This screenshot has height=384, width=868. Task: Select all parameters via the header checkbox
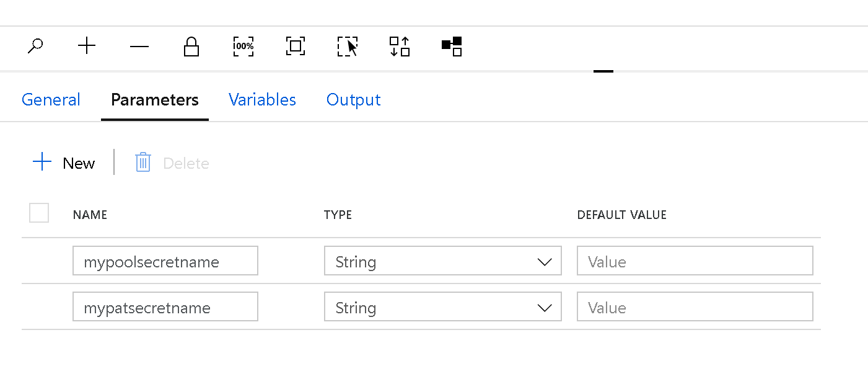pos(38,212)
